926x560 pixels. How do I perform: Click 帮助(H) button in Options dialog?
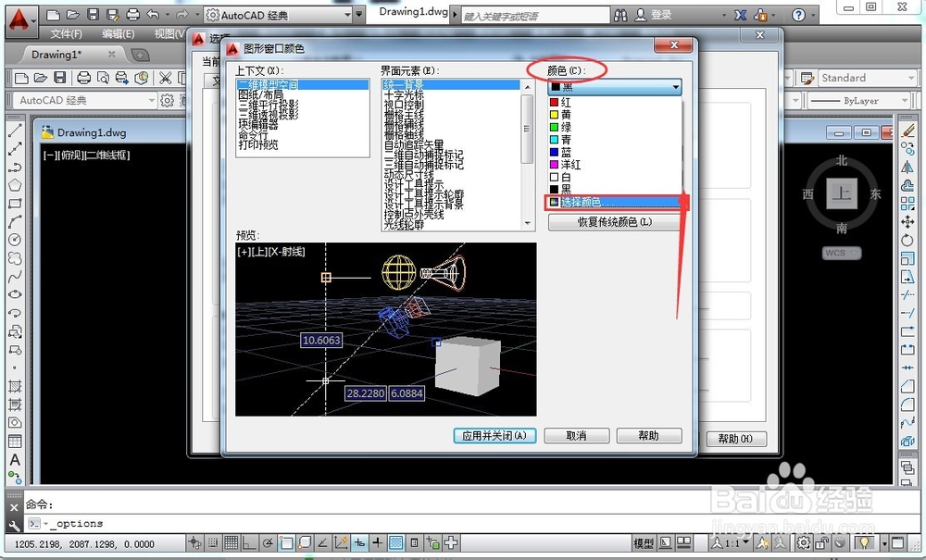tap(735, 439)
